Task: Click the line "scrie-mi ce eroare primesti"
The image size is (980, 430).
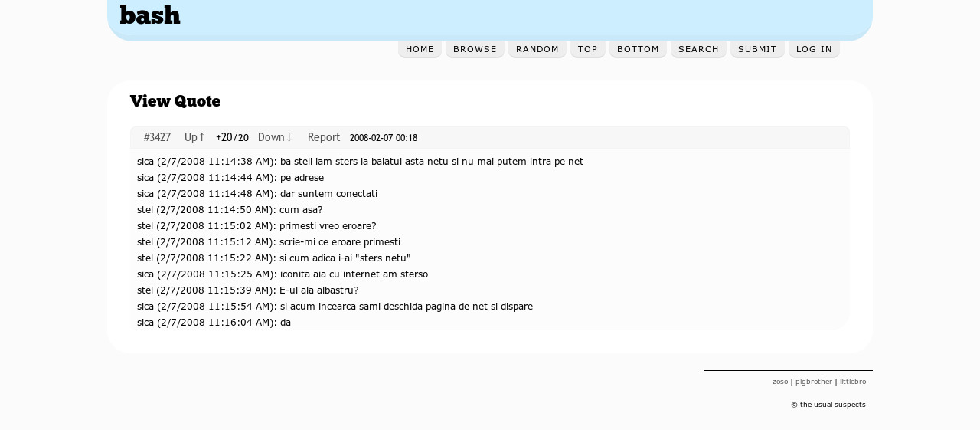Action: [x=269, y=242]
